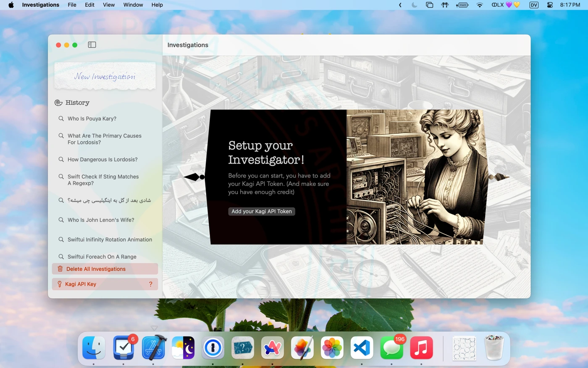Image resolution: width=588 pixels, height=368 pixels.
Task: Toggle the sidebar visibility icon
Action: coord(92,45)
